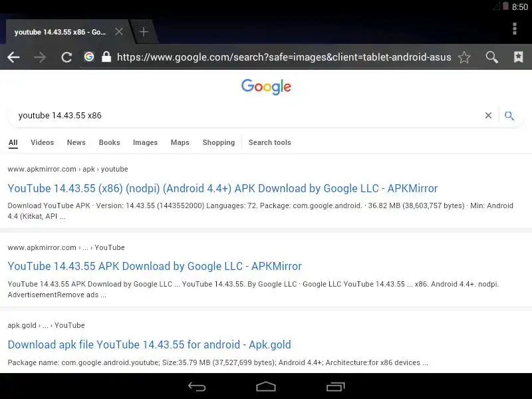Click snippet starting 'Download YouTube APK · Version'

(260, 211)
